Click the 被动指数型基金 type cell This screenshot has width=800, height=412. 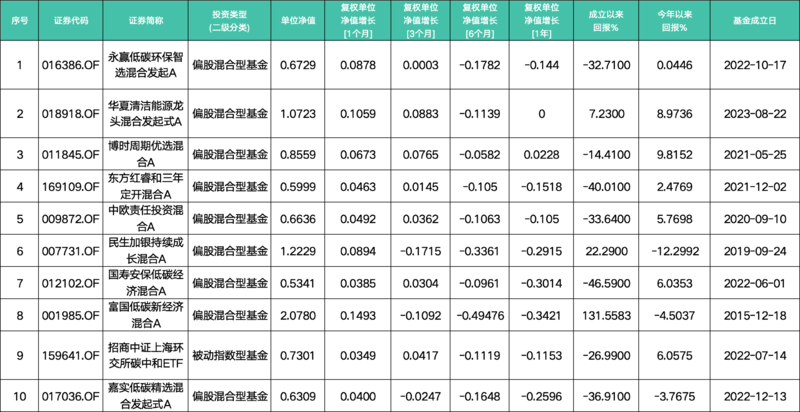(230, 355)
